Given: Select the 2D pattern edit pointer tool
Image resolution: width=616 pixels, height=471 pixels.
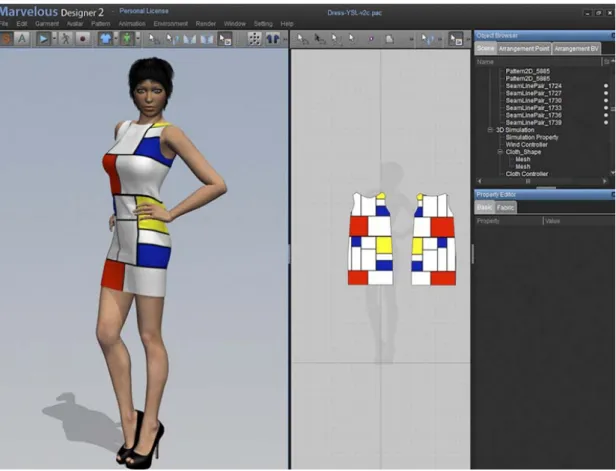Looking at the screenshot, I should (302, 39).
